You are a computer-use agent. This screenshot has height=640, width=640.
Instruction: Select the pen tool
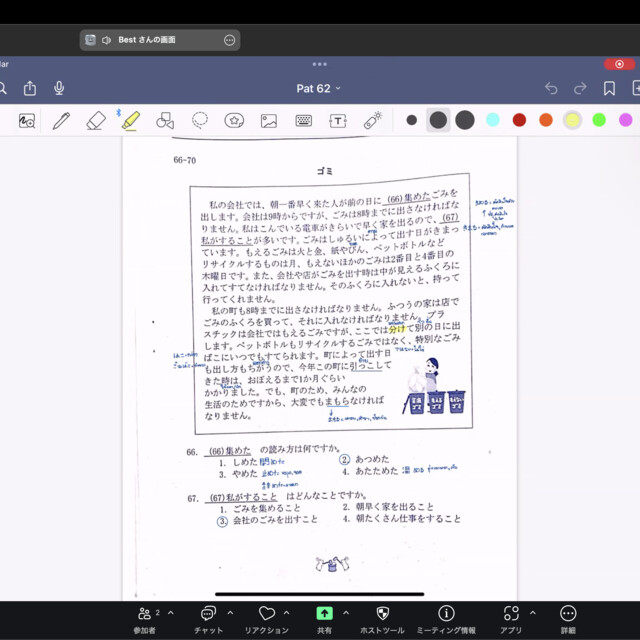pyautogui.click(x=61, y=121)
